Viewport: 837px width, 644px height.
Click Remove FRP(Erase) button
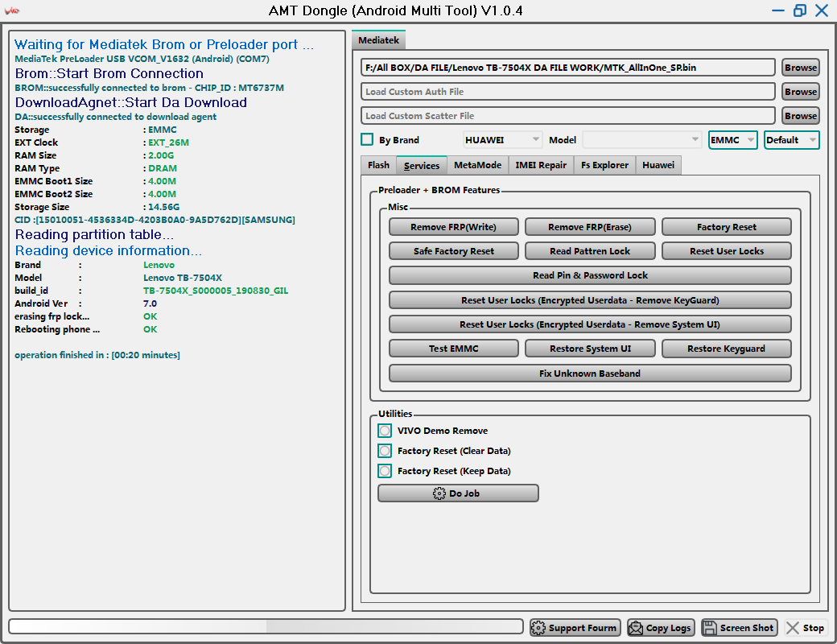click(590, 227)
